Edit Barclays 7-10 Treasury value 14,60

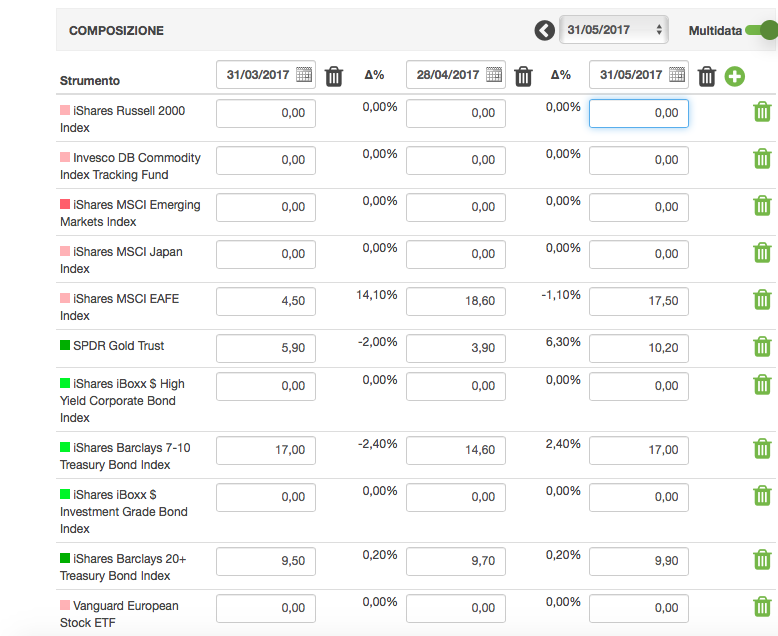point(456,450)
